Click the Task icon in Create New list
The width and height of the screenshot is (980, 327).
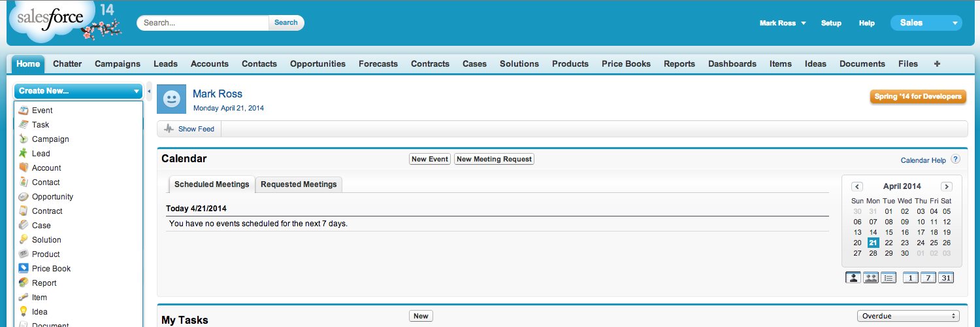click(24, 125)
